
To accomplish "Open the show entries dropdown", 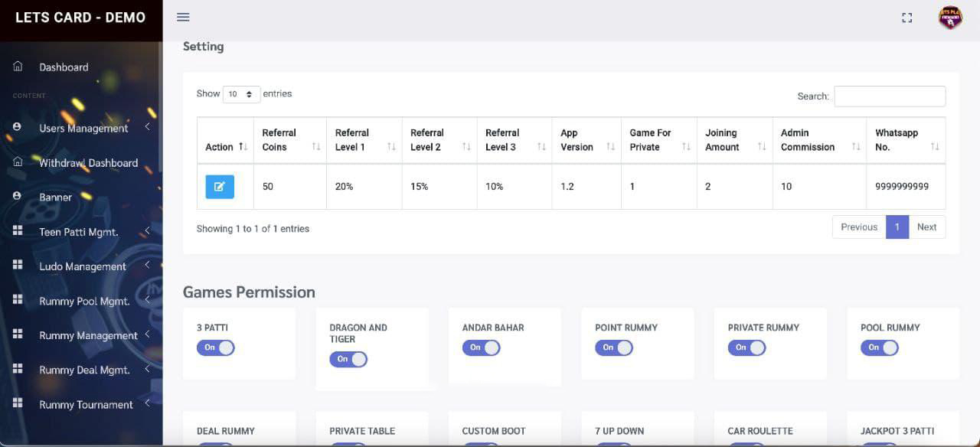I will [241, 94].
